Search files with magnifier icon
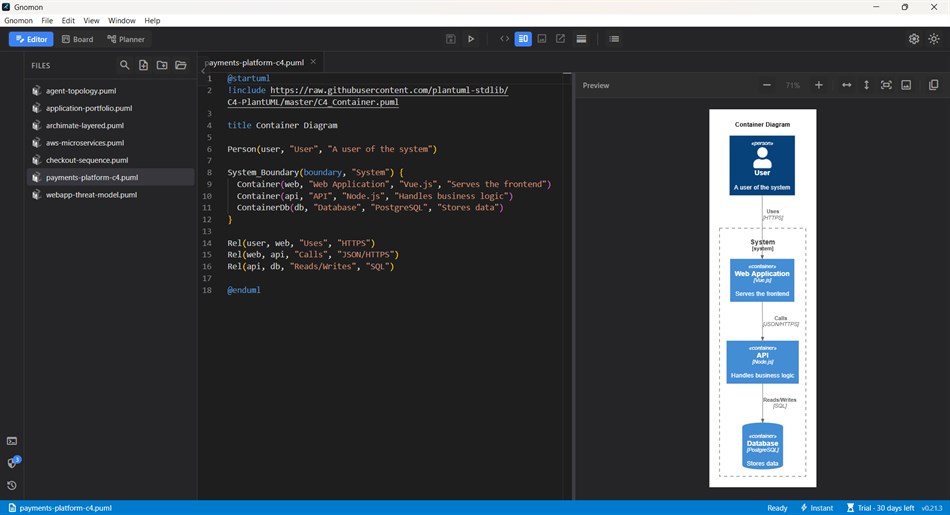Screen dimensions: 950x515 point(124,65)
